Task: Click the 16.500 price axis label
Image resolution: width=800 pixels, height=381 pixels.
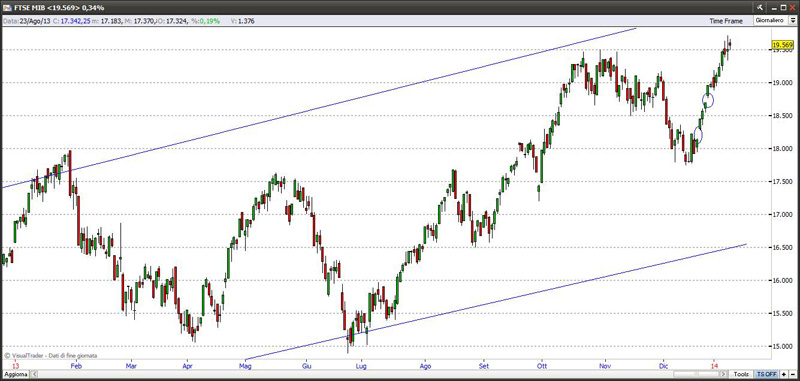Action: [x=784, y=247]
